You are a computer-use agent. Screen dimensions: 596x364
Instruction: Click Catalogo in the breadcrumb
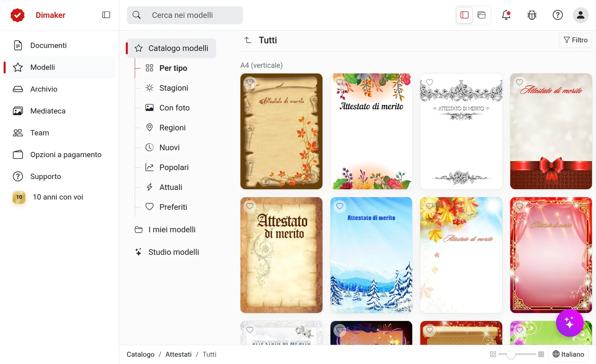[140, 354]
